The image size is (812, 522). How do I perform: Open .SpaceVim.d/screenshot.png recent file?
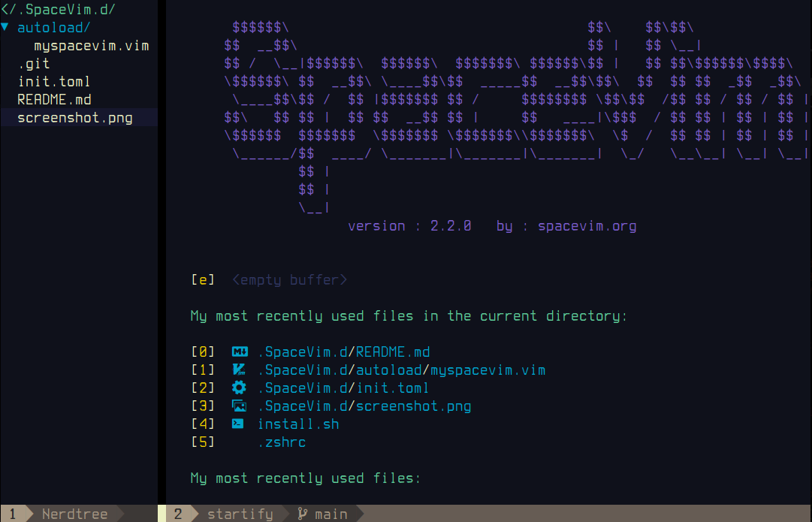coord(364,406)
